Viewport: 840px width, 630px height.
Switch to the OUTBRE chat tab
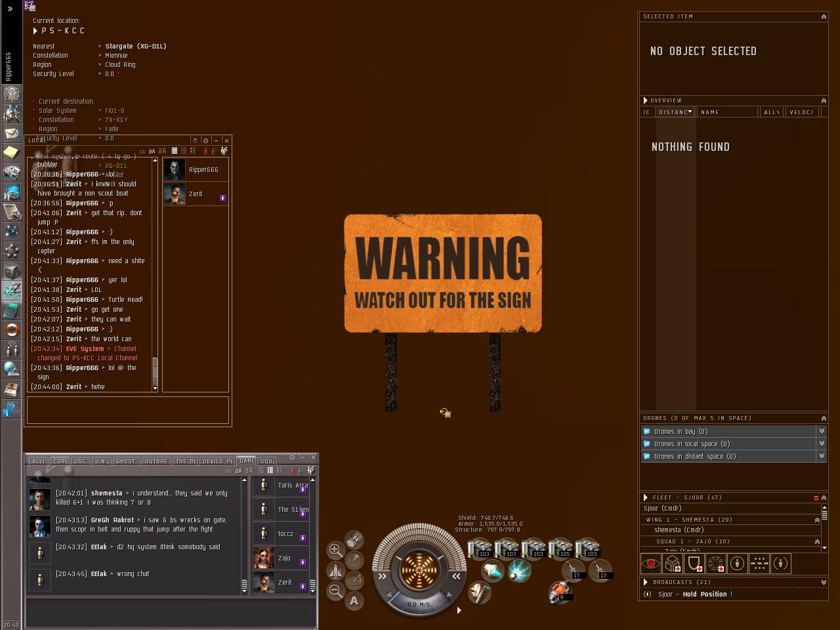(156, 461)
